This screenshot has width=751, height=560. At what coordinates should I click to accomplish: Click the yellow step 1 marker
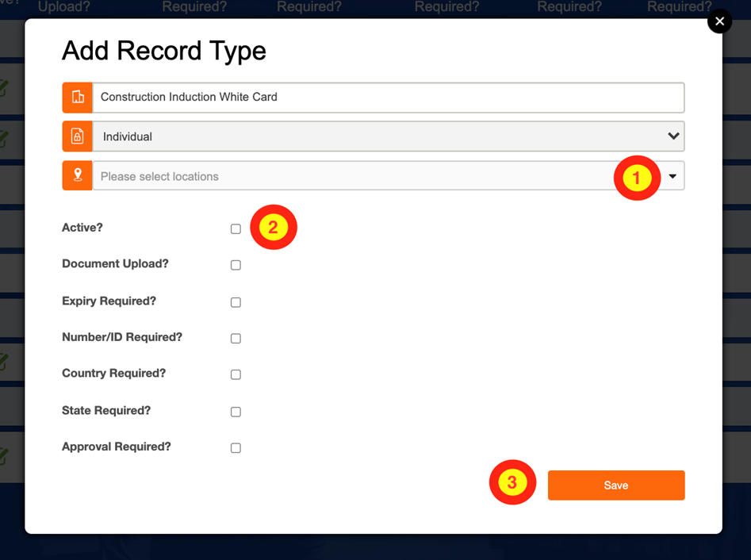637,178
